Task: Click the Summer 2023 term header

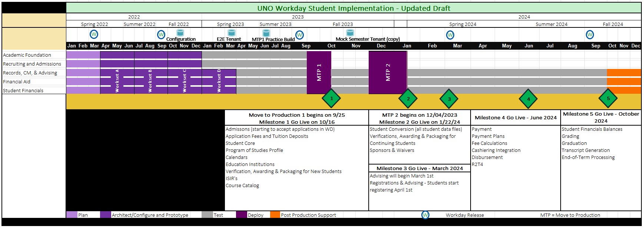Action: click(x=276, y=24)
